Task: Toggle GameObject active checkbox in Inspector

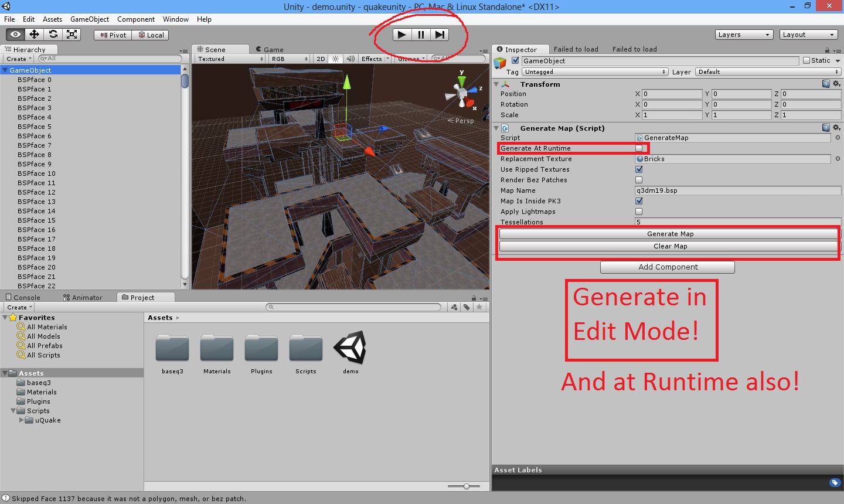Action: coord(515,60)
